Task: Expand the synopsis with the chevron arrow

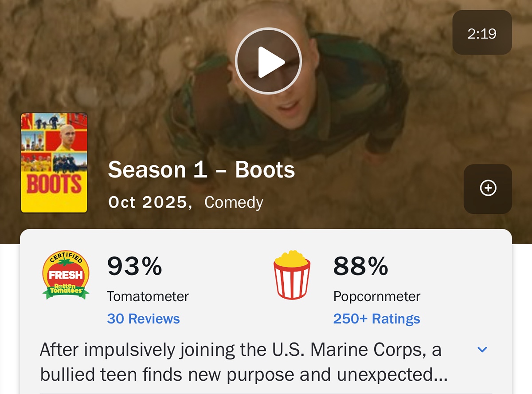Action: (482, 350)
